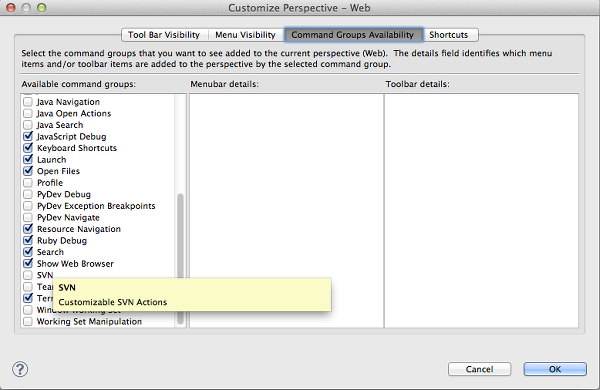Tick the Java Search checkbox

(x=28, y=125)
